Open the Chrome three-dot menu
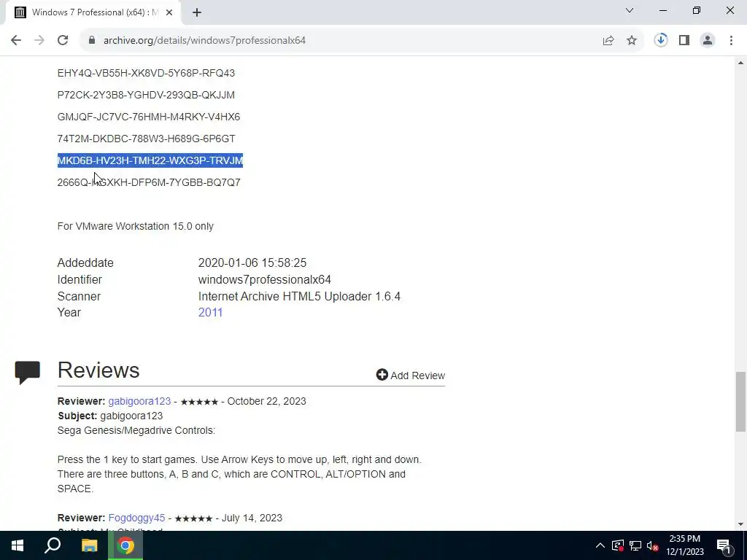This screenshot has width=747, height=560. pos(731,41)
